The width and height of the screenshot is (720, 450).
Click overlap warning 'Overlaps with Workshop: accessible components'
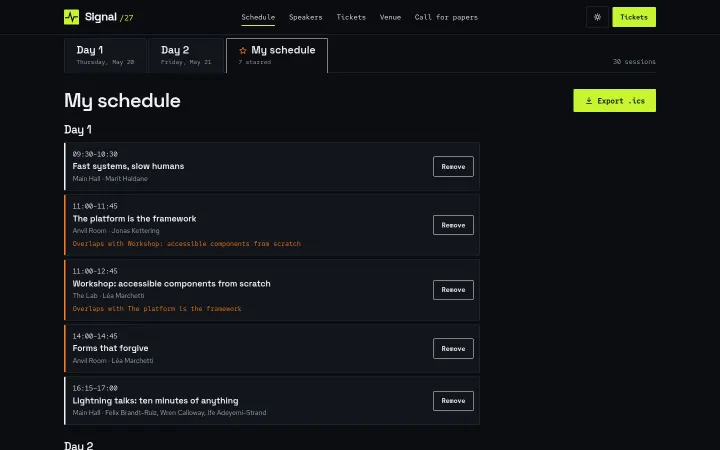tap(186, 244)
